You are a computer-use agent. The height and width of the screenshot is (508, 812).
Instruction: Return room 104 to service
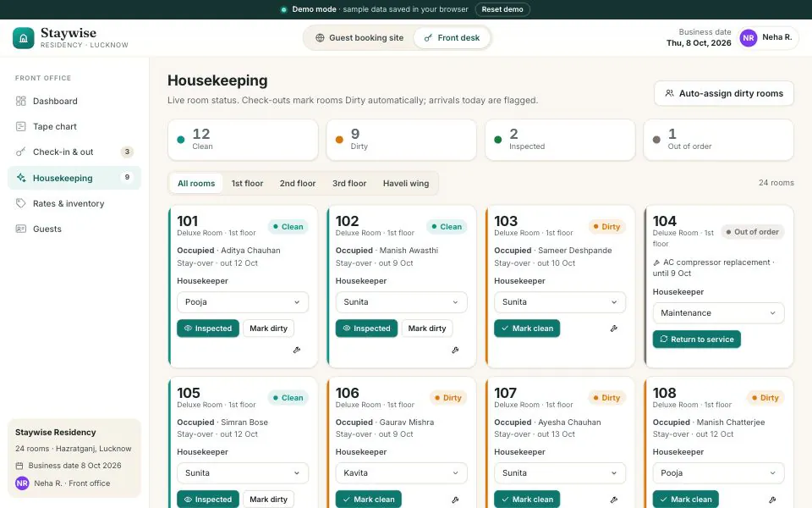tap(696, 340)
